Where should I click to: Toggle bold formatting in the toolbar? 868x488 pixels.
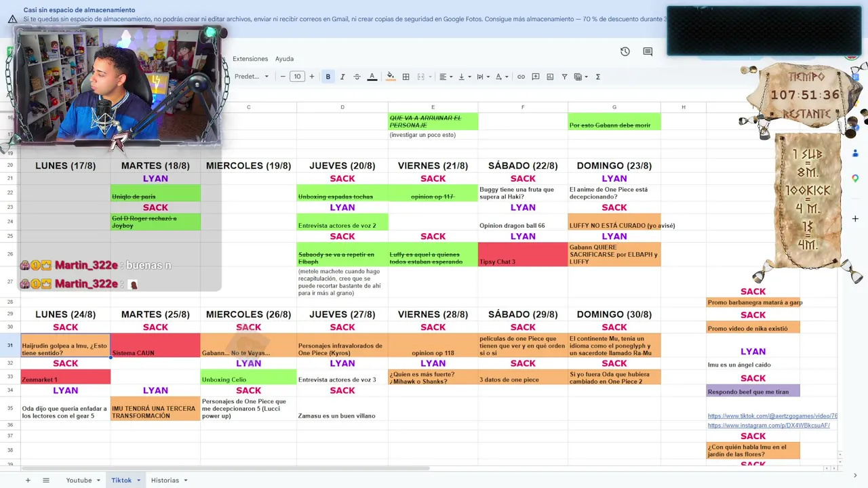click(328, 77)
